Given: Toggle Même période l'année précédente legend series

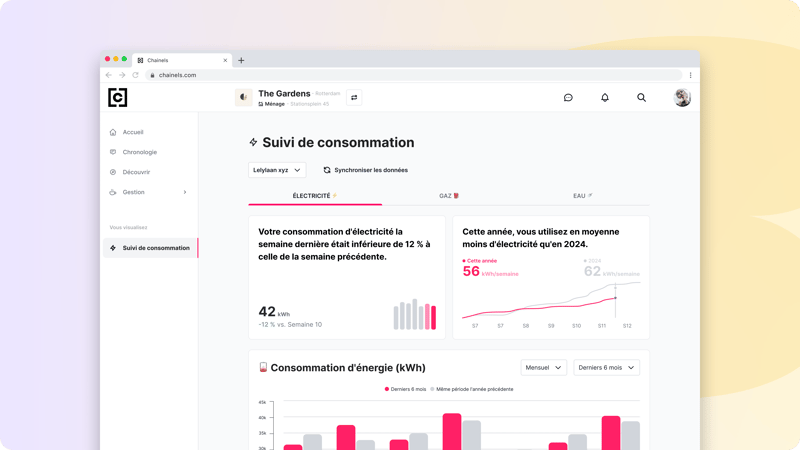Looking at the screenshot, I should coord(472,389).
